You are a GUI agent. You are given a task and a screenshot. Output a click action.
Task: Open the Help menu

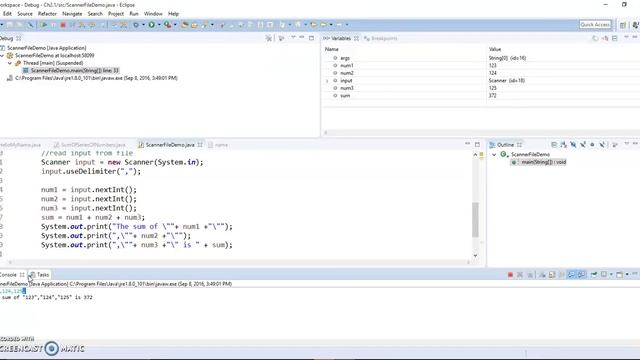click(173, 14)
